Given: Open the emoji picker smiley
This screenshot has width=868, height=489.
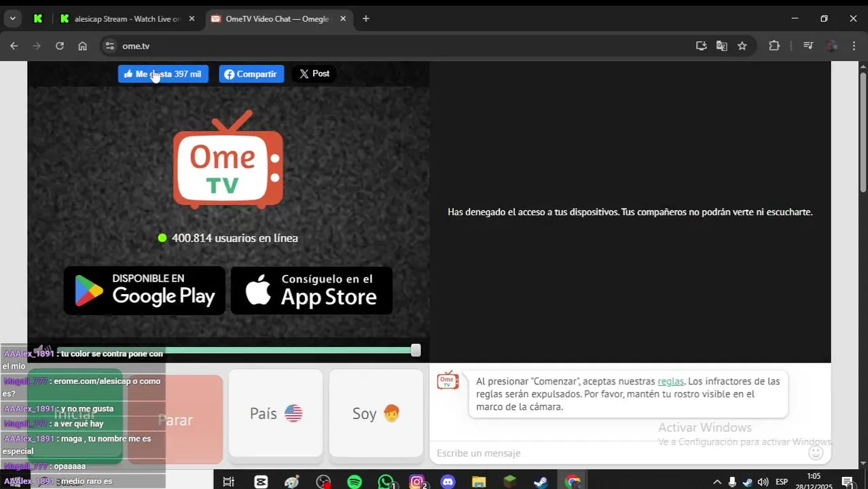Looking at the screenshot, I should [x=816, y=452].
